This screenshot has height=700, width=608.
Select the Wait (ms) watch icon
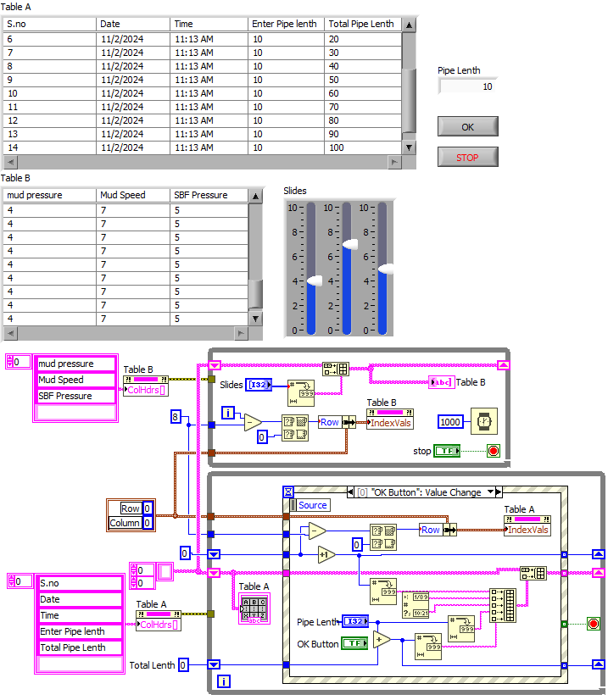coord(484,421)
